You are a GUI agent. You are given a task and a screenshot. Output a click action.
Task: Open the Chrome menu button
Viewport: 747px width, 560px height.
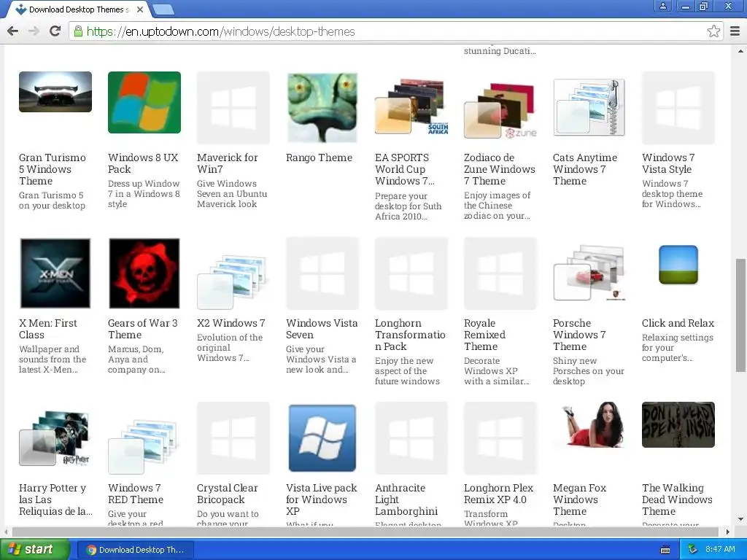(x=735, y=31)
